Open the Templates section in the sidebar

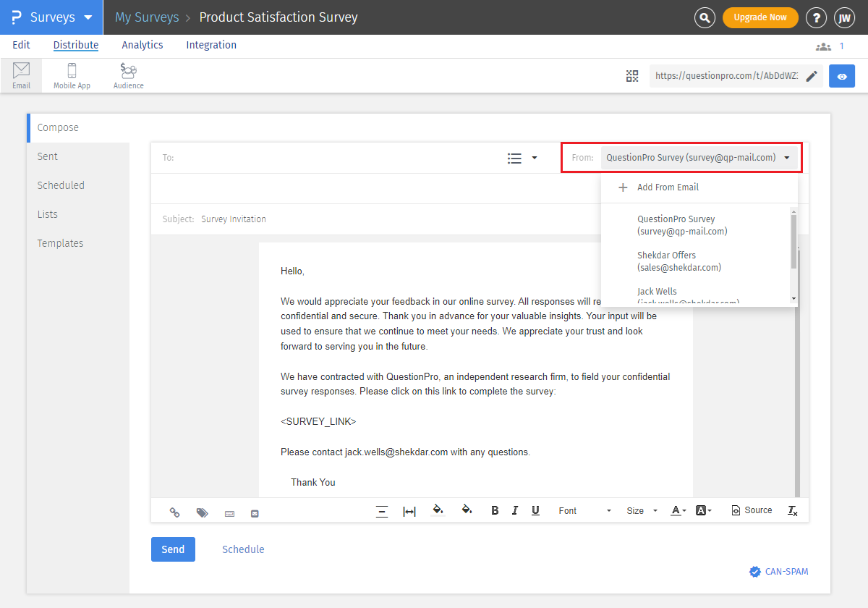click(x=60, y=242)
